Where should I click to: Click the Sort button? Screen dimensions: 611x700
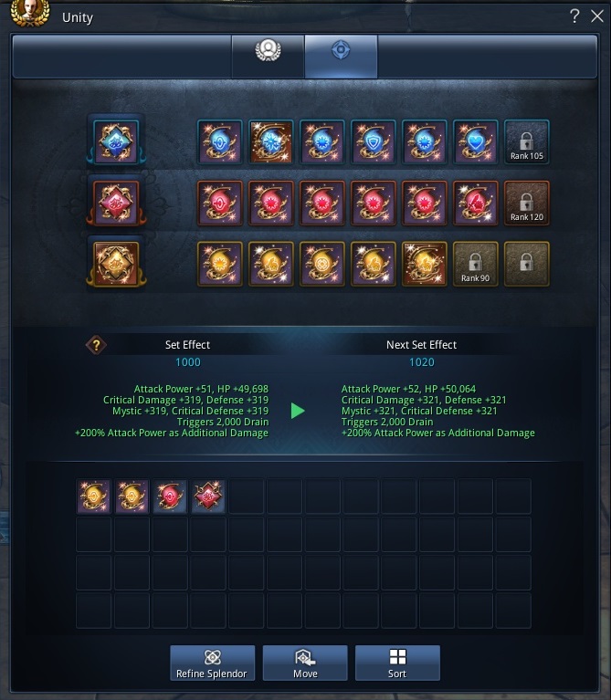[397, 663]
